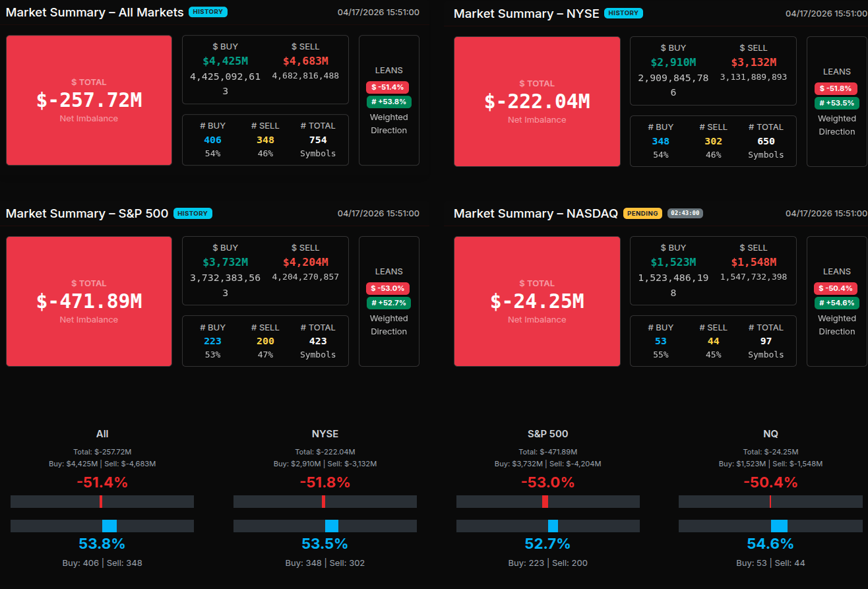Open the $-471.89M S&P 500 imbalance card

[x=89, y=301]
